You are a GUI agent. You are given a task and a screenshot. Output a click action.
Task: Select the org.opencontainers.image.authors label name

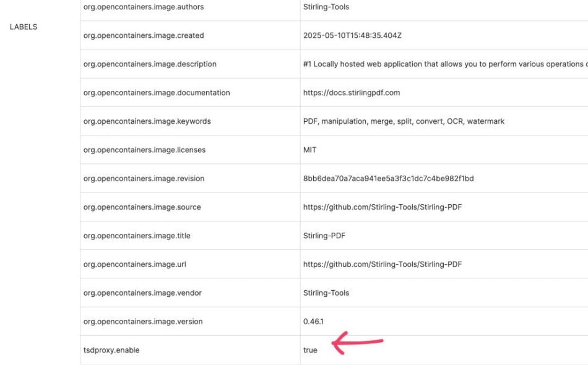(144, 7)
